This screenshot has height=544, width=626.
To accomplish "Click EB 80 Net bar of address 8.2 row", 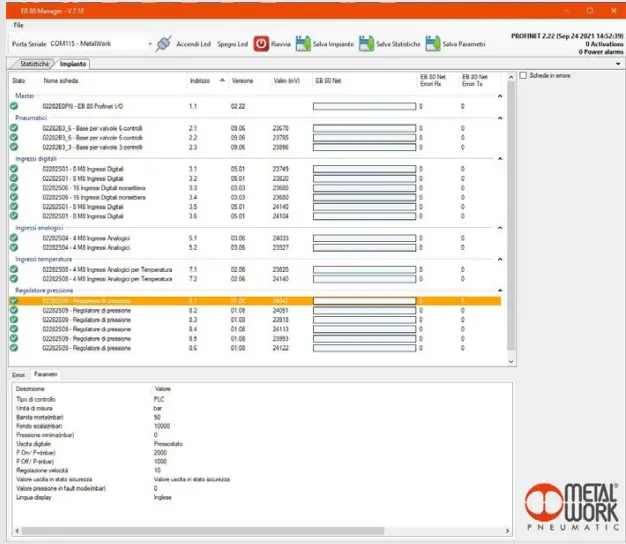I will point(364,310).
